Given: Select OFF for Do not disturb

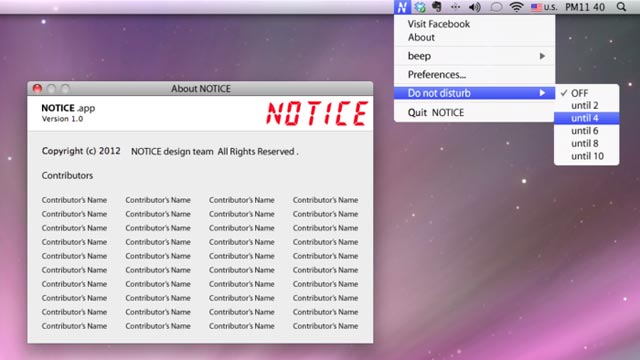Looking at the screenshot, I should [587, 93].
